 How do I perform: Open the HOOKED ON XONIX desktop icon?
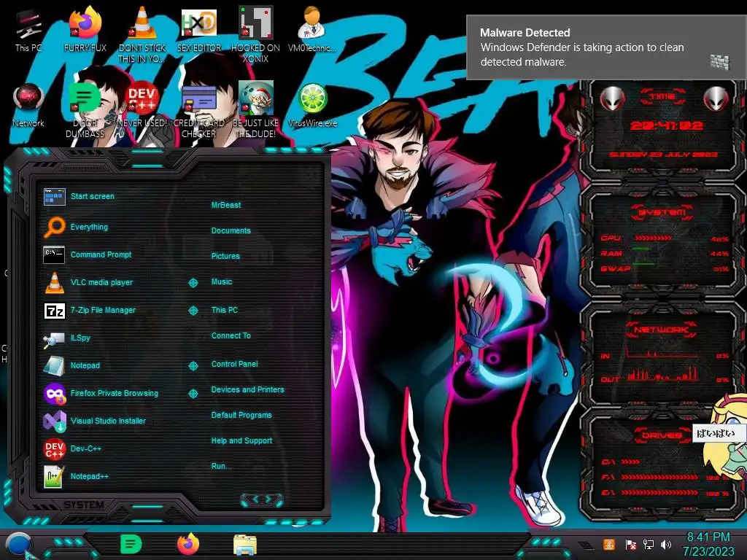(x=256, y=34)
